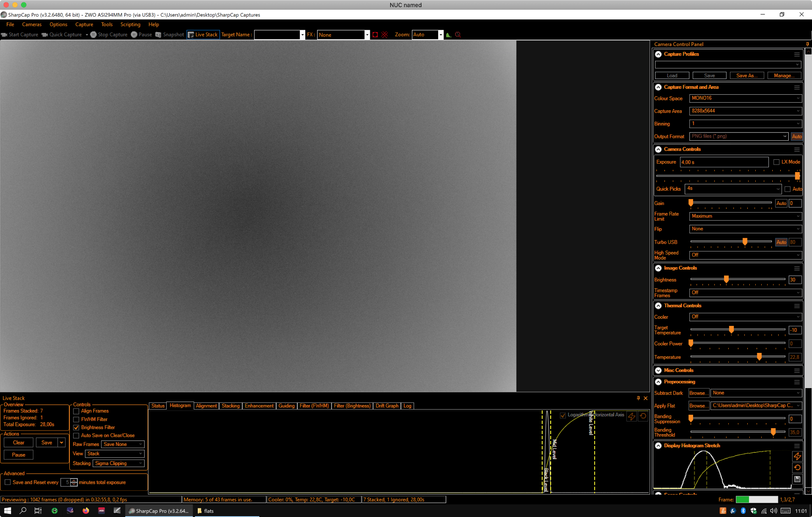Screen dimensions: 812x517
Task: Open Stacking method Sigma Clipping dropdown
Action: (118, 463)
